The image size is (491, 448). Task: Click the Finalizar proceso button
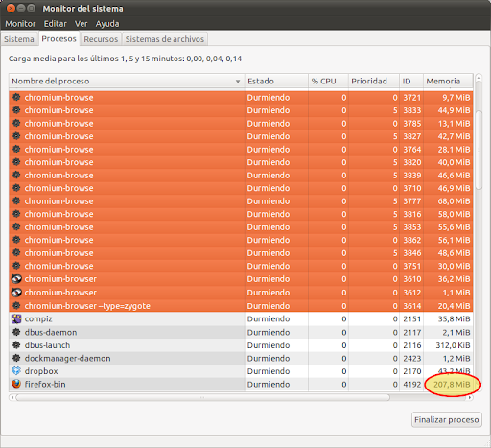(x=446, y=419)
